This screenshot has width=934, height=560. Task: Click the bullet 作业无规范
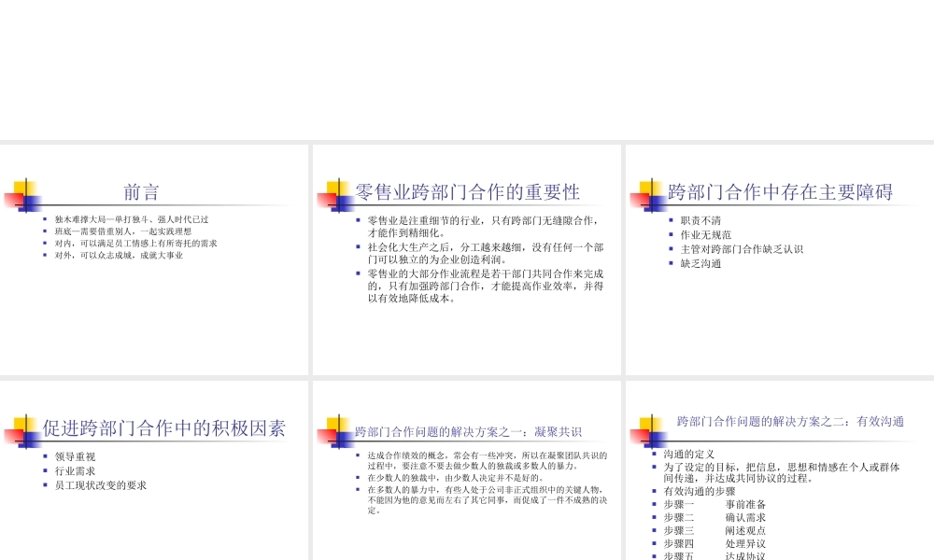(706, 234)
